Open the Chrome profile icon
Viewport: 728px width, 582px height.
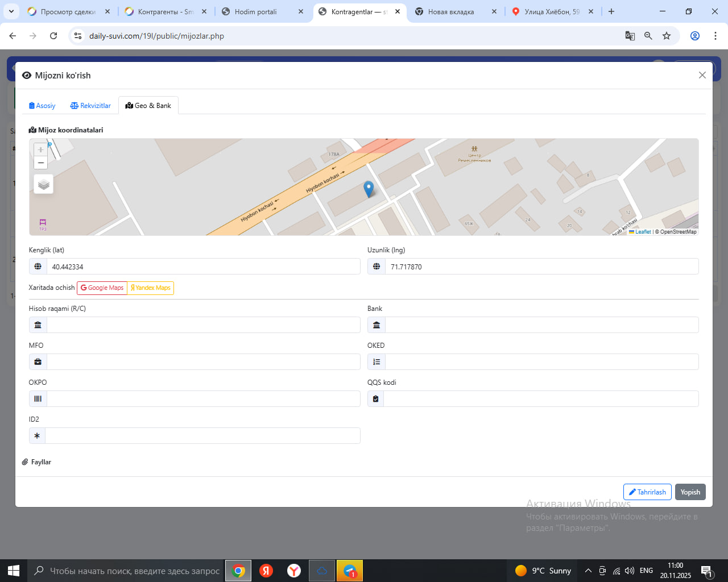pyautogui.click(x=694, y=36)
